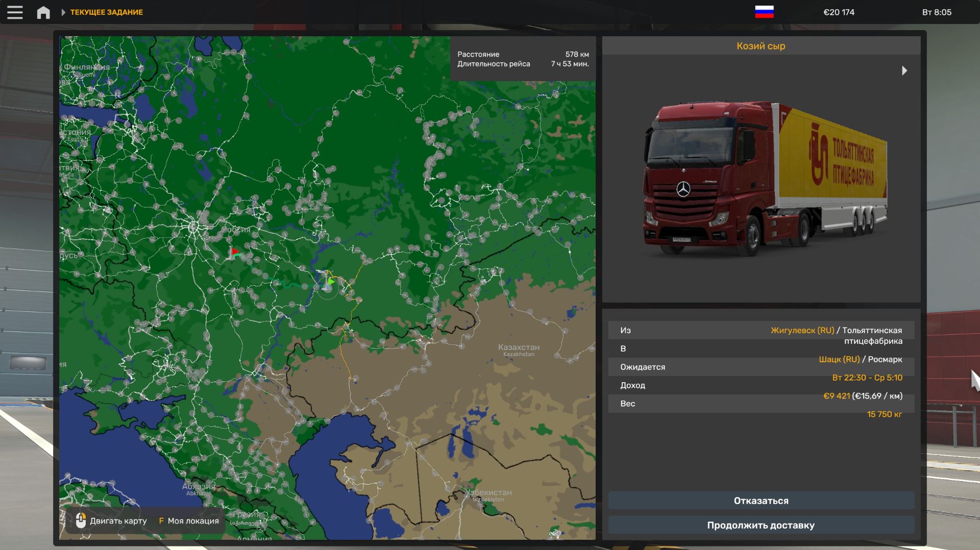
Task: Click the Росмарк company name
Action: (x=885, y=359)
